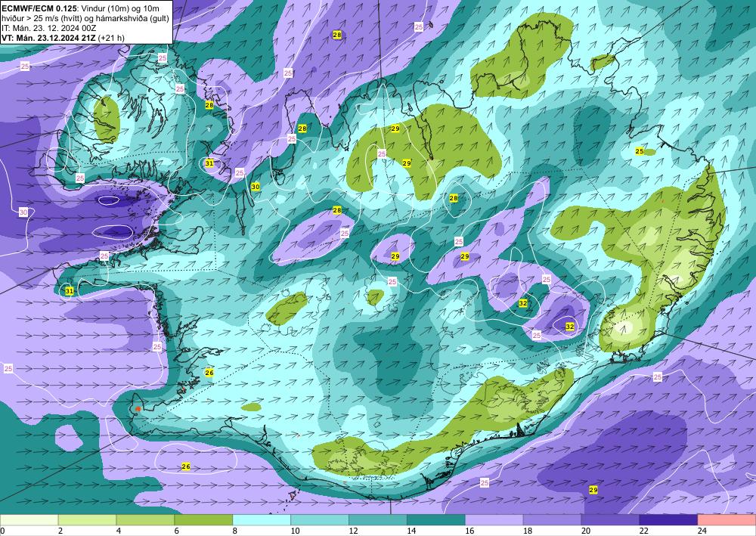Viewport: 756px width, 536px height.
Task: Click the legend tick label "8"
Action: tap(235, 531)
